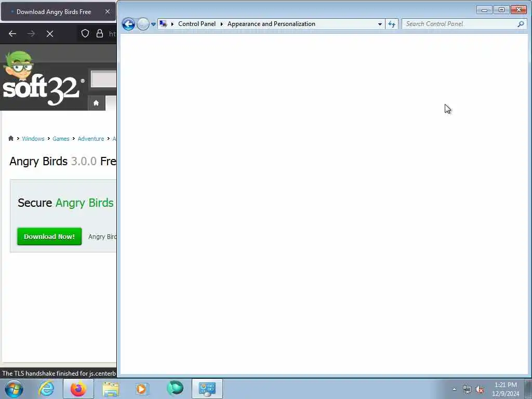Stop page loading in Firefox
This screenshot has height=399, width=532.
[x=50, y=34]
